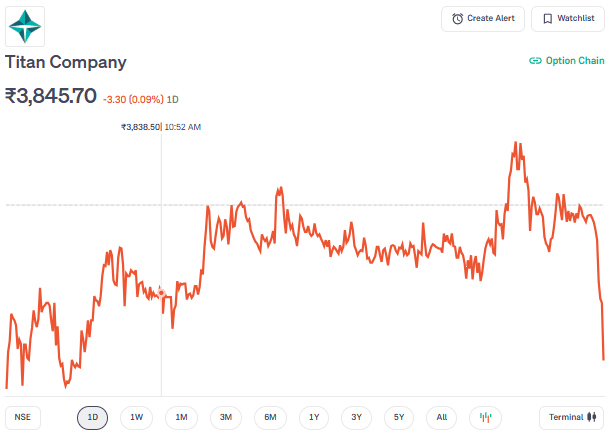Switch to the 5Y range
613x434 pixels.
[x=399, y=417]
